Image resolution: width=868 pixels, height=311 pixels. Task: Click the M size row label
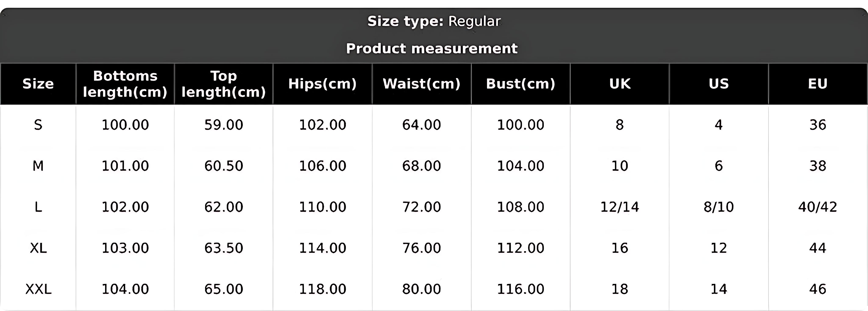[x=38, y=166]
